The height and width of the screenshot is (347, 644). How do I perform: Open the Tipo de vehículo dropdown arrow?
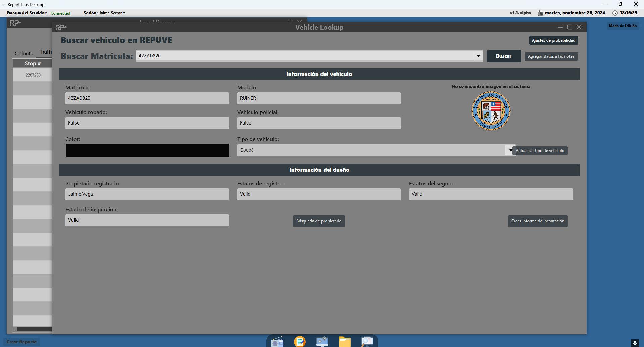(510, 150)
